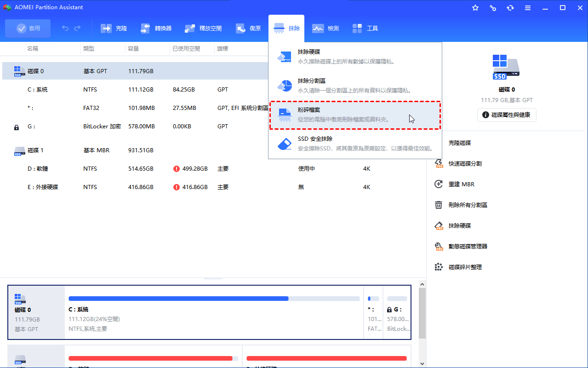Click the defragment dots icon
Viewport: 588px width, 368px height.
pyautogui.click(x=439, y=267)
